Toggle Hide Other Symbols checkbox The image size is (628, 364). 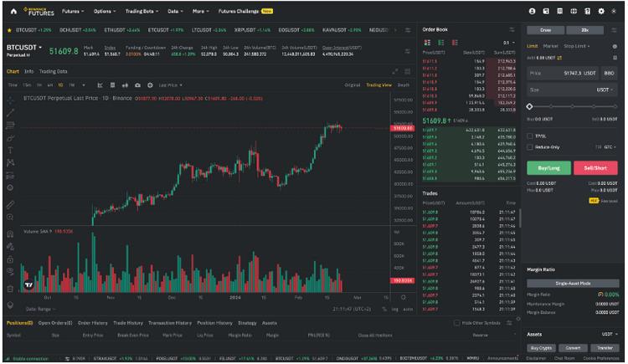pyautogui.click(x=456, y=322)
